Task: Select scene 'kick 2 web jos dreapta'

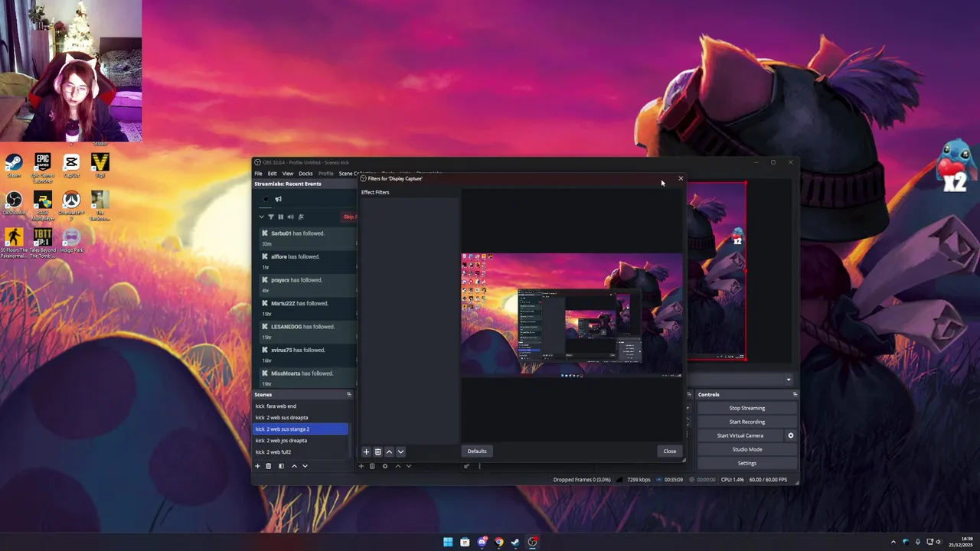Action: coord(301,441)
